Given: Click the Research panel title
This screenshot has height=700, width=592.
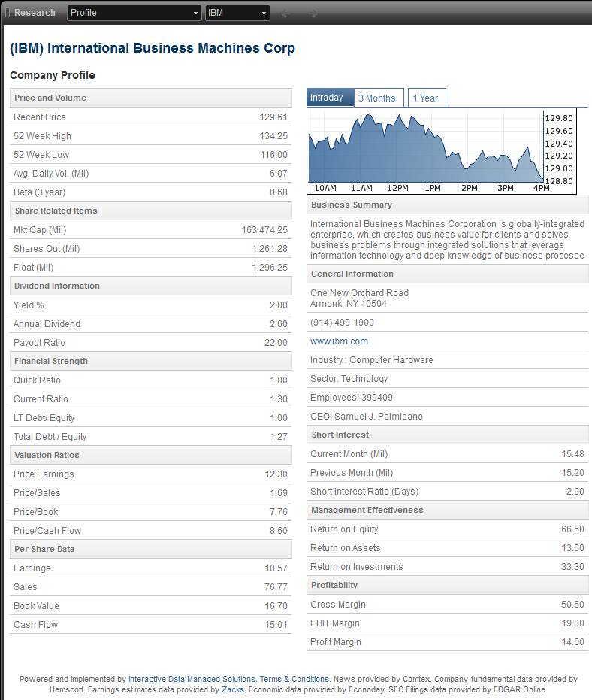Looking at the screenshot, I should pos(35,13).
